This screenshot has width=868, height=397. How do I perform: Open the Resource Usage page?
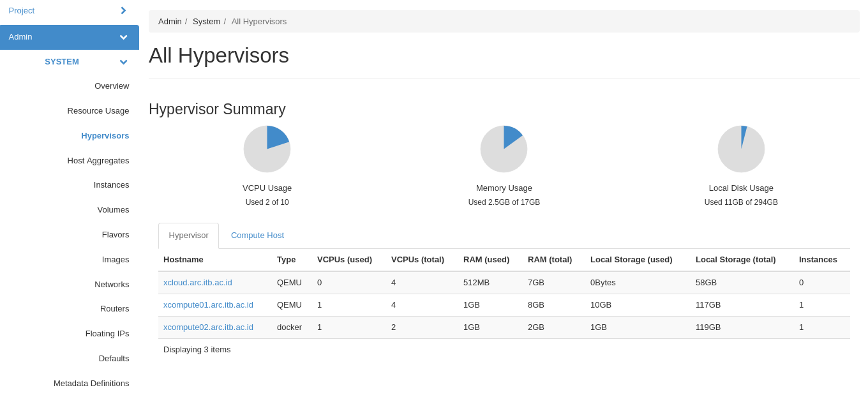[98, 110]
